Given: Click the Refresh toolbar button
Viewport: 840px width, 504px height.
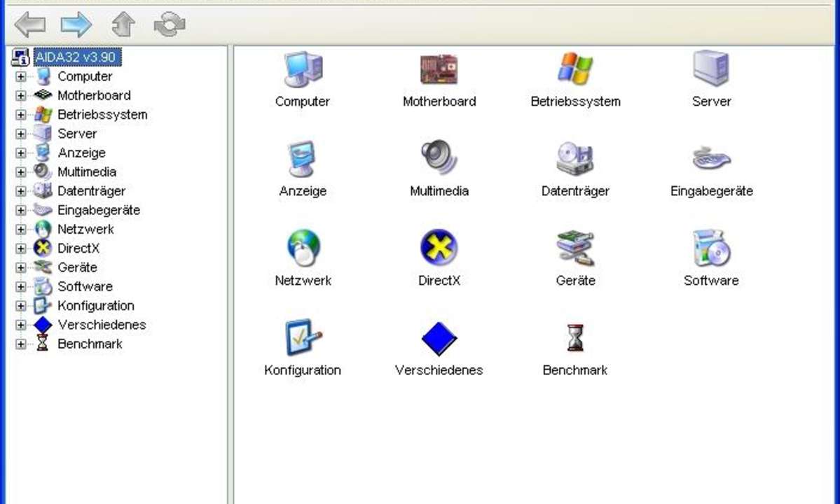Looking at the screenshot, I should [x=170, y=24].
